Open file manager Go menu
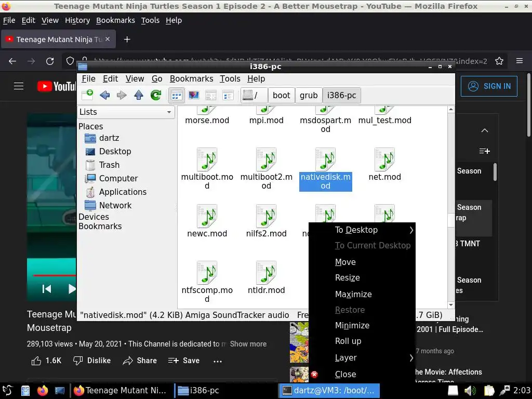The image size is (532, 399). pos(157,79)
